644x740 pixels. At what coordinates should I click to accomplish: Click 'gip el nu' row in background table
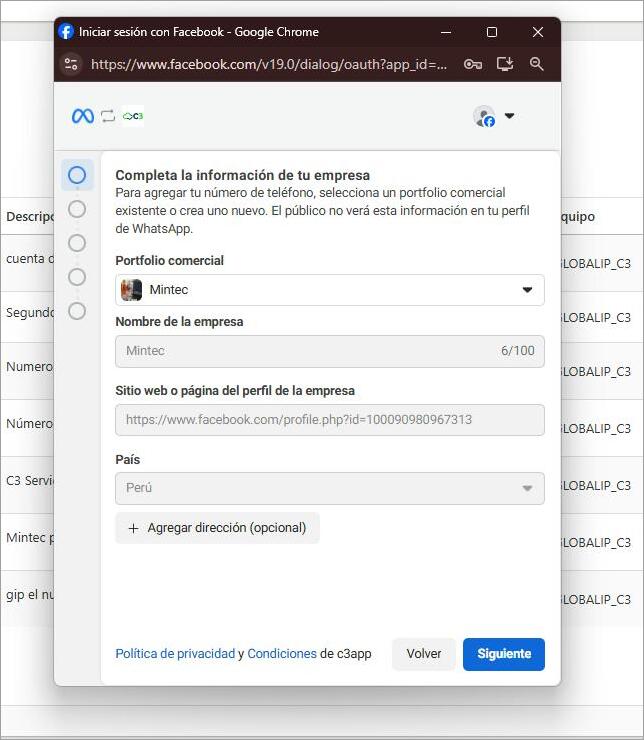pyautogui.click(x=30, y=595)
